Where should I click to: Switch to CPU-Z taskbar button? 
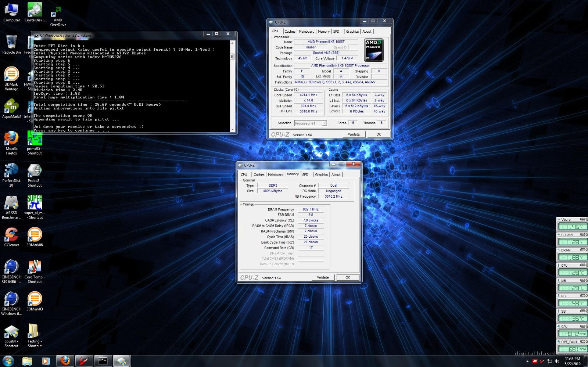122,361
